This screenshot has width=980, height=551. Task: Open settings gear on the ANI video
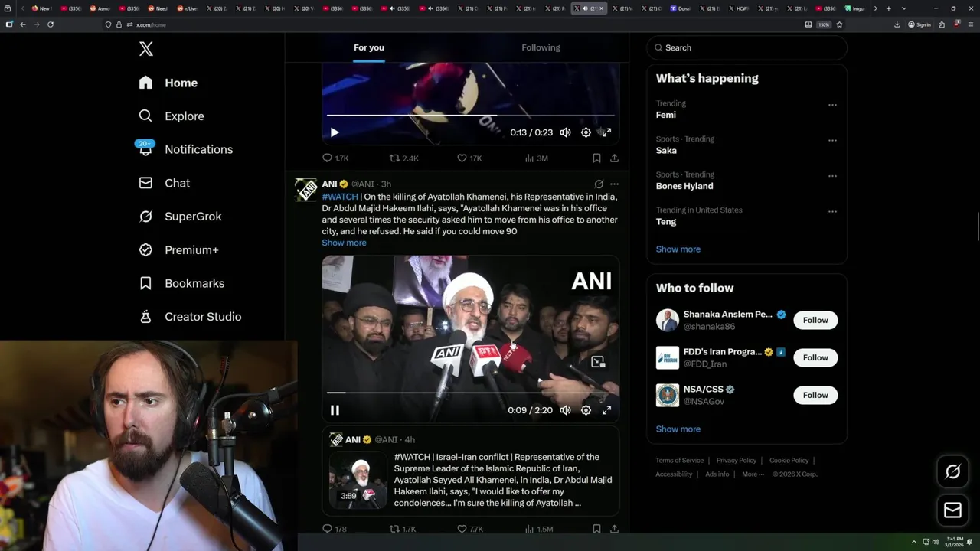click(x=586, y=410)
